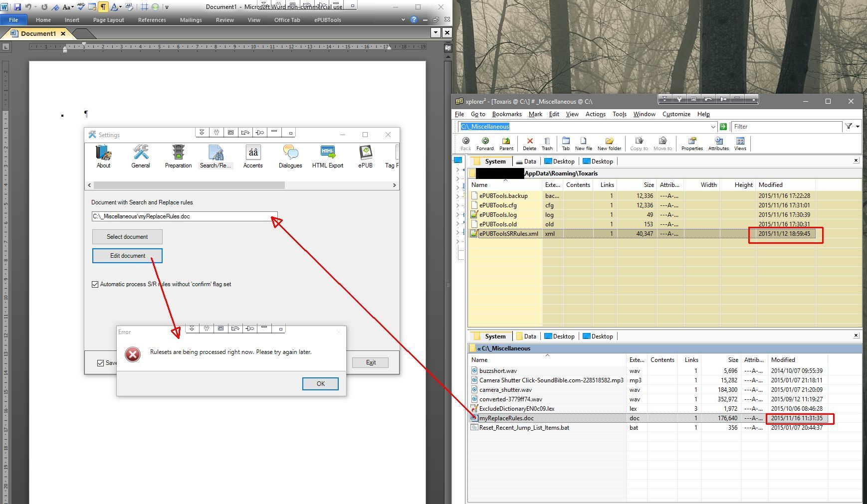Expand xplorer² address bar history dropdown
The height and width of the screenshot is (504, 867).
[x=713, y=127]
